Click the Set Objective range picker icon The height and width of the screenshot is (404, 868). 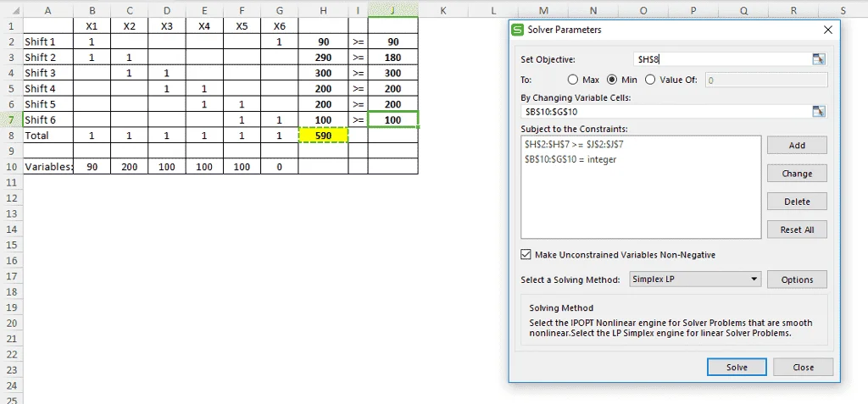point(819,60)
